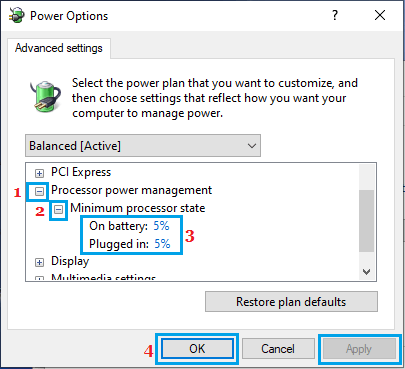Click the Plugged in 5% value
This screenshot has height=369, width=405.
coord(162,244)
